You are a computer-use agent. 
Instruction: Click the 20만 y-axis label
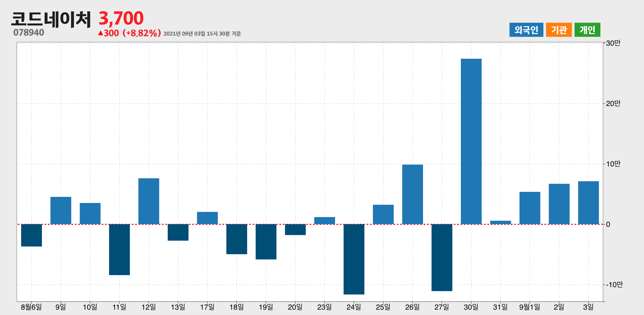[613, 103]
